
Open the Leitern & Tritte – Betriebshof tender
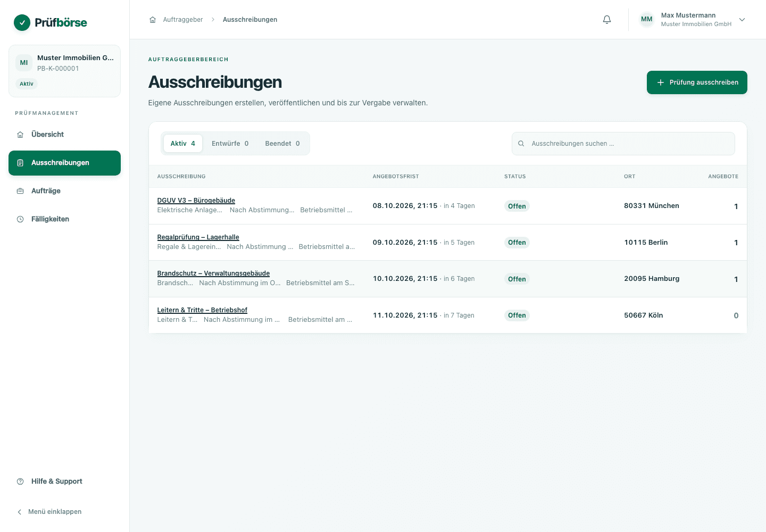[202, 310]
